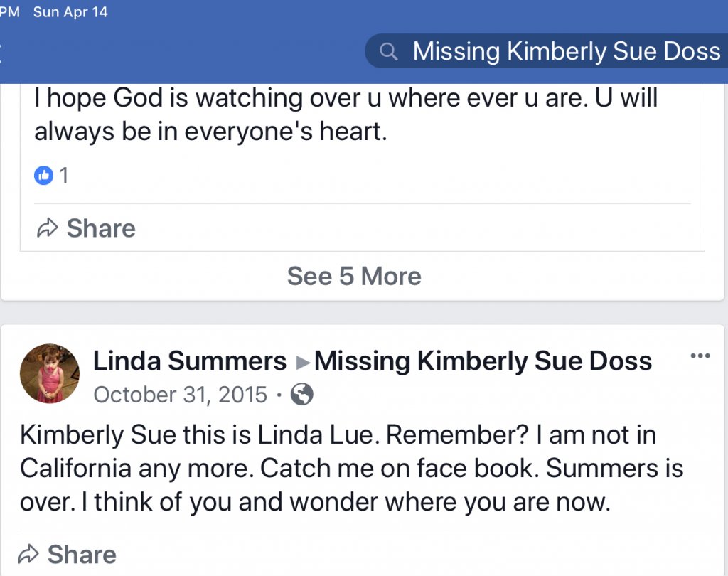Visit the Linda Summers profile name link
Screen dimensions: 728x576
point(190,361)
